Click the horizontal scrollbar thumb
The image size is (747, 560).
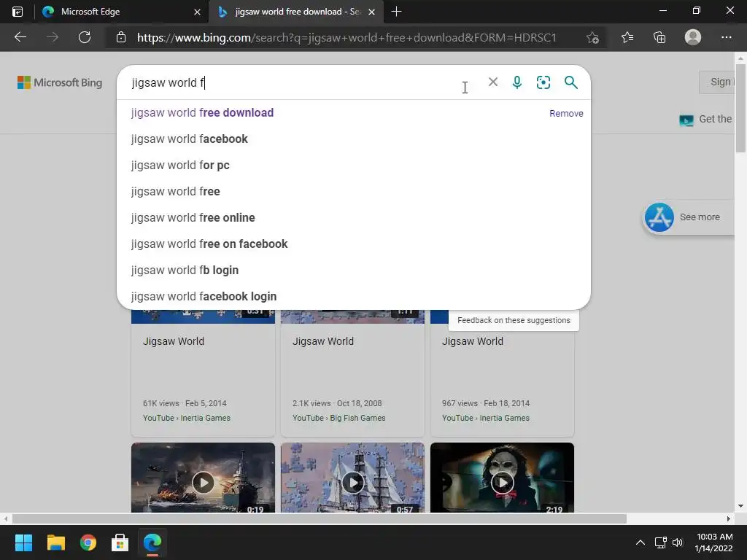[320, 518]
